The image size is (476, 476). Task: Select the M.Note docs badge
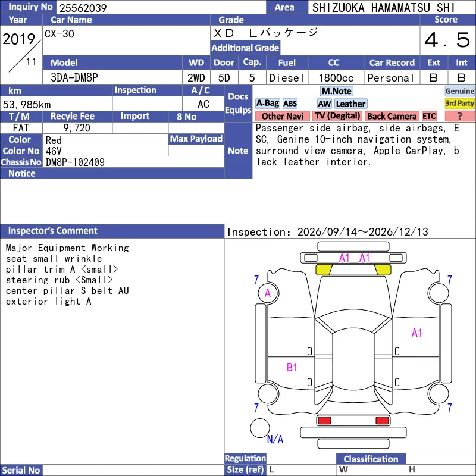[x=337, y=91]
